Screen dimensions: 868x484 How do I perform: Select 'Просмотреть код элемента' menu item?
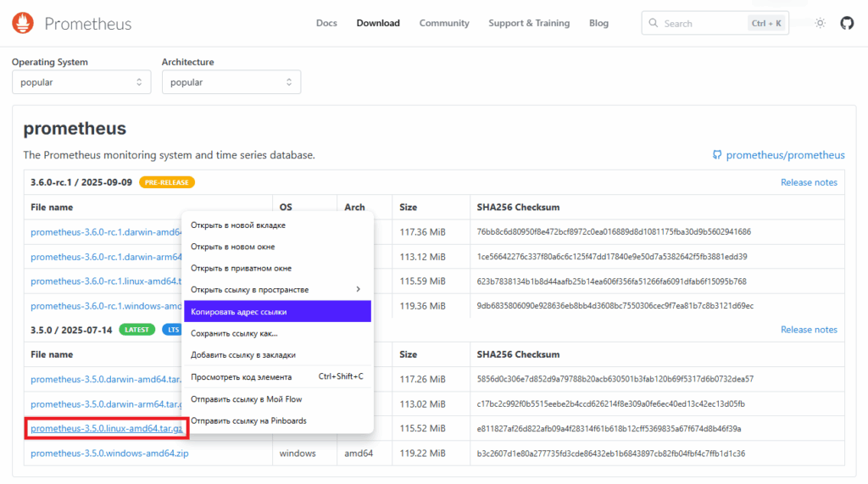click(x=277, y=376)
